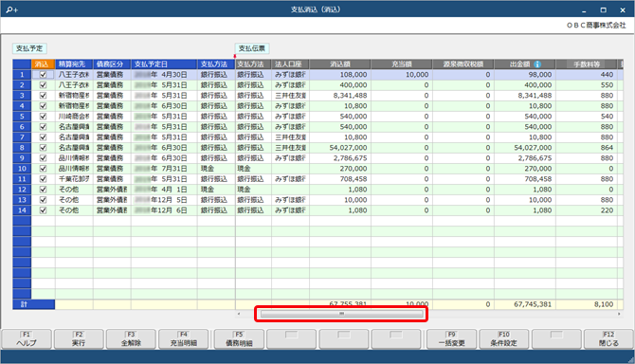The width and height of the screenshot is (635, 364).
Task: Click the F9 一括変更 bulk change button
Action: pyautogui.click(x=451, y=339)
